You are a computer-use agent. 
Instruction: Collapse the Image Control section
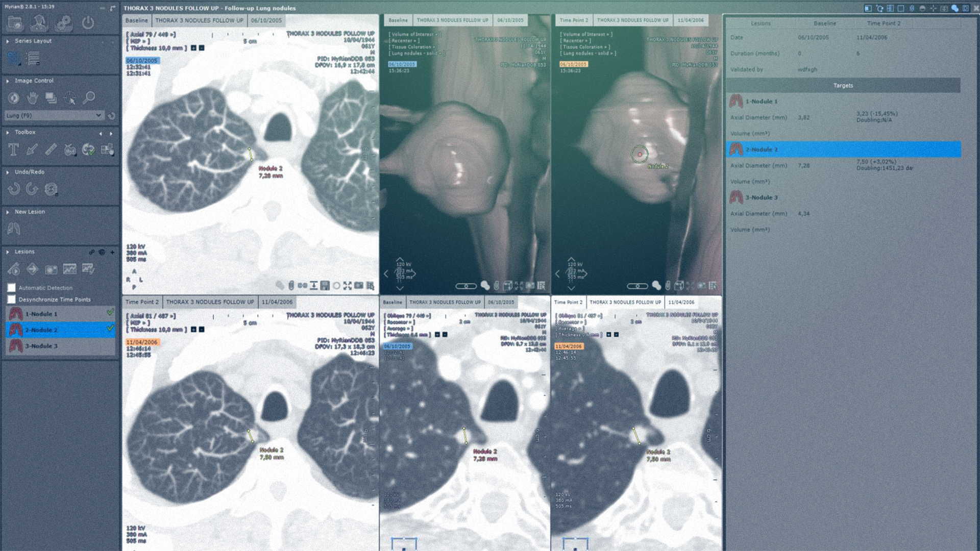pyautogui.click(x=7, y=81)
